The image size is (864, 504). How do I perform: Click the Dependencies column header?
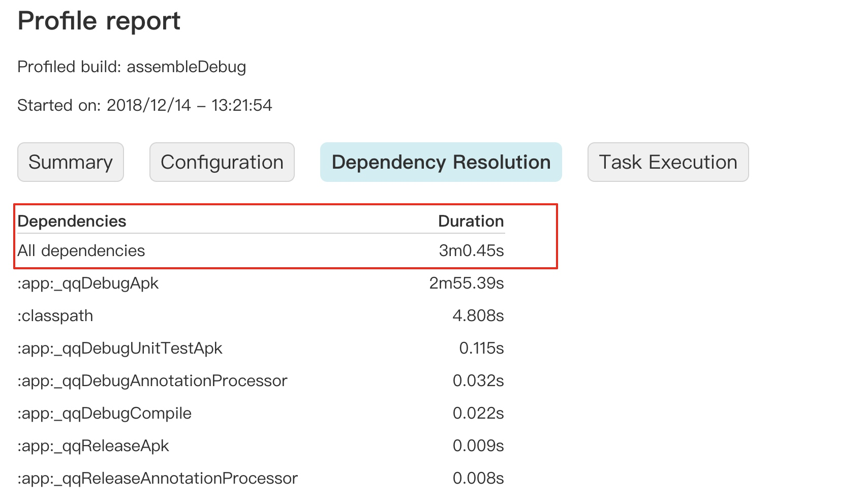pyautogui.click(x=72, y=221)
